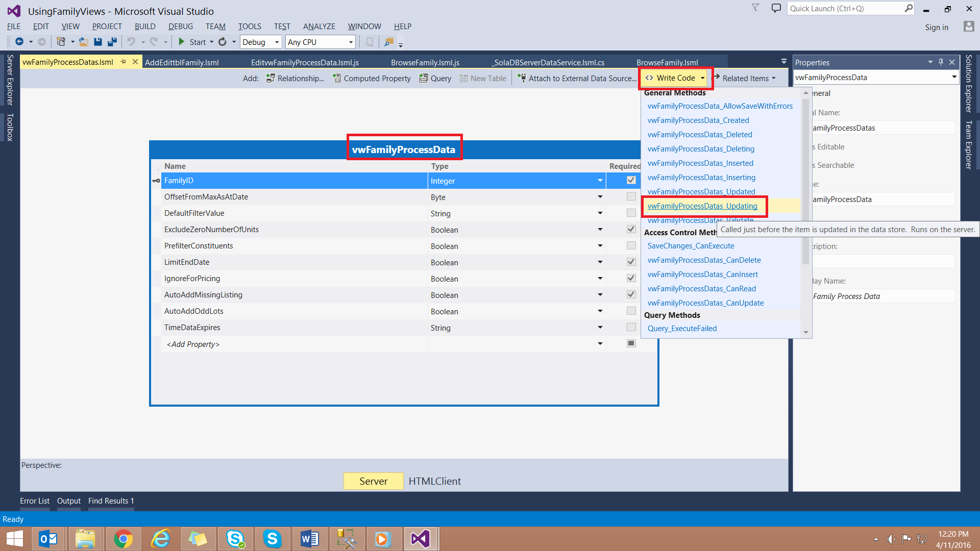Click the green Start debugging play icon
The image size is (980, 551).
(181, 42)
